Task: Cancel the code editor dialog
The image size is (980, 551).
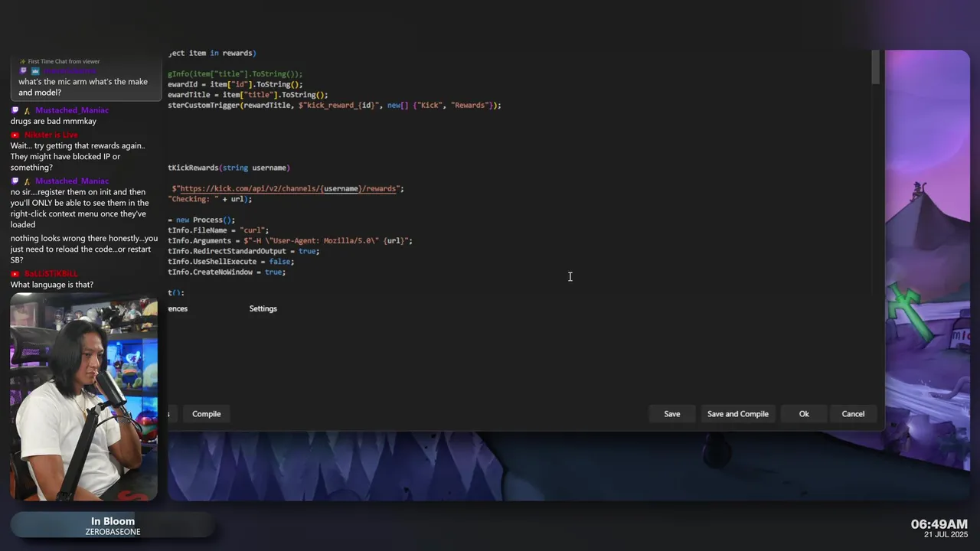Action: (853, 414)
